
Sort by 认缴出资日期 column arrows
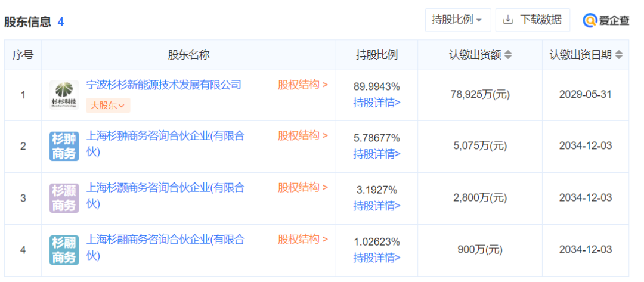click(x=619, y=55)
